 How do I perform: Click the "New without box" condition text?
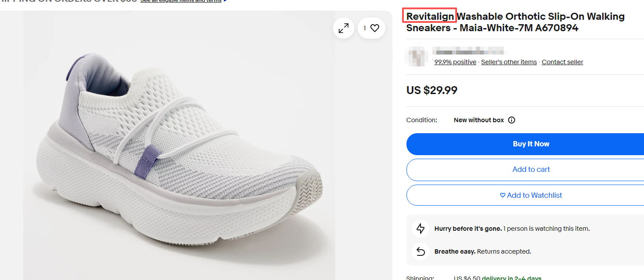click(479, 120)
